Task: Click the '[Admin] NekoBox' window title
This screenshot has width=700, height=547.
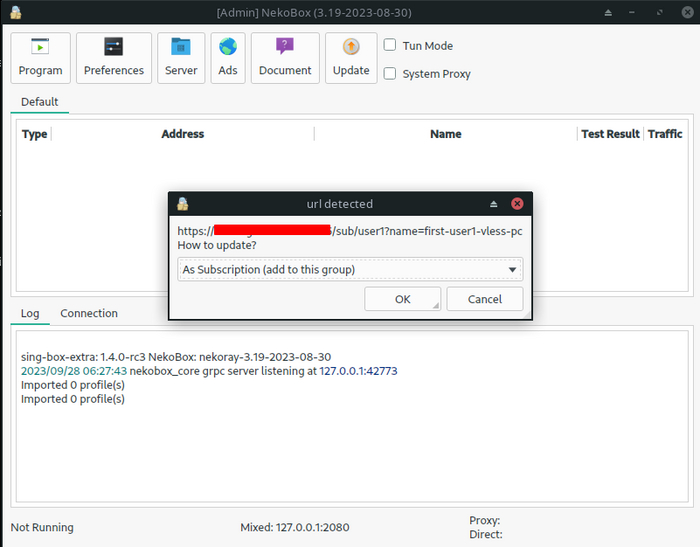Action: point(314,13)
